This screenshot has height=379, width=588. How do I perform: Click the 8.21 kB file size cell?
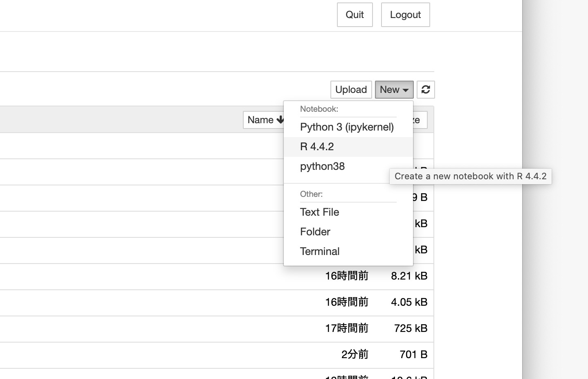[409, 276]
